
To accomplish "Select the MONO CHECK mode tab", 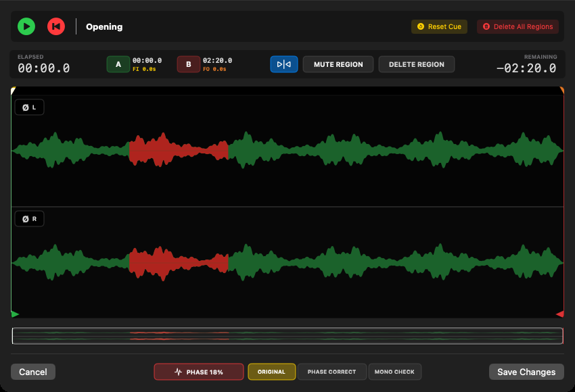I will [x=394, y=372].
